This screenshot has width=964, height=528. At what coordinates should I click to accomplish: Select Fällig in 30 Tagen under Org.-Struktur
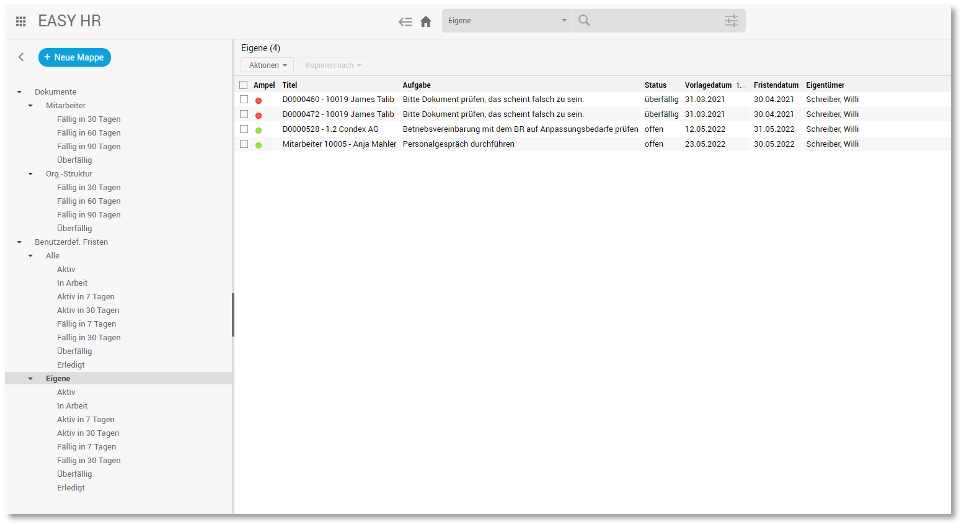(x=89, y=187)
